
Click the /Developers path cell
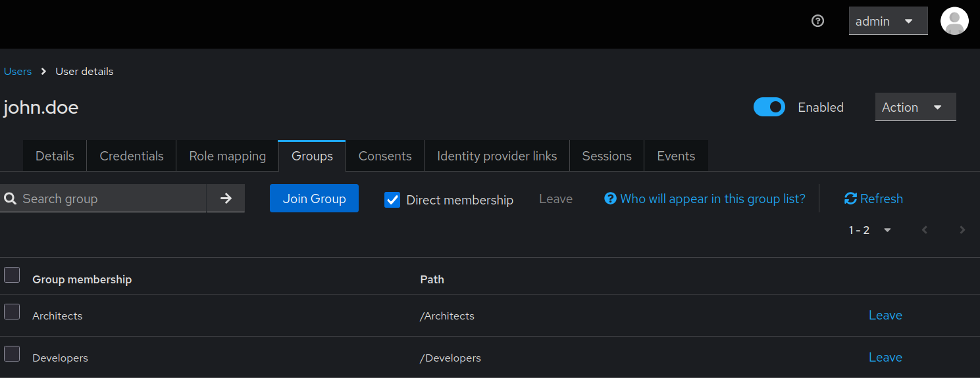pos(450,358)
